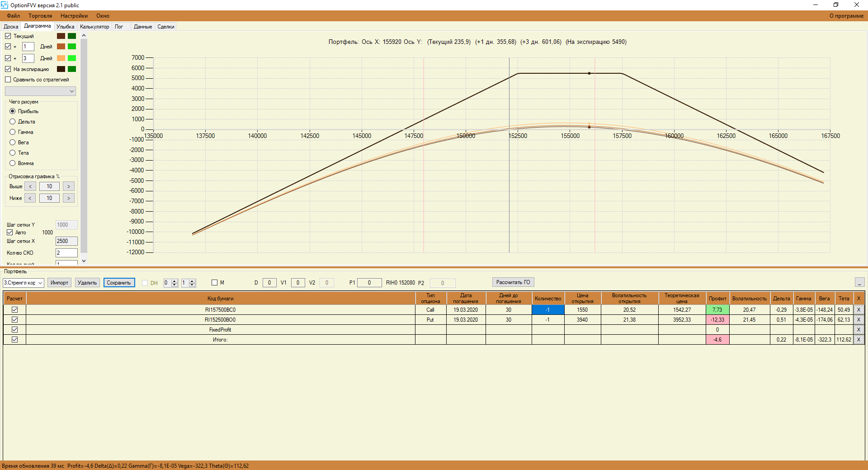Viewport: 868px width, 470px height.
Task: Open the strategy comparison dropdown
Action: tap(40, 91)
